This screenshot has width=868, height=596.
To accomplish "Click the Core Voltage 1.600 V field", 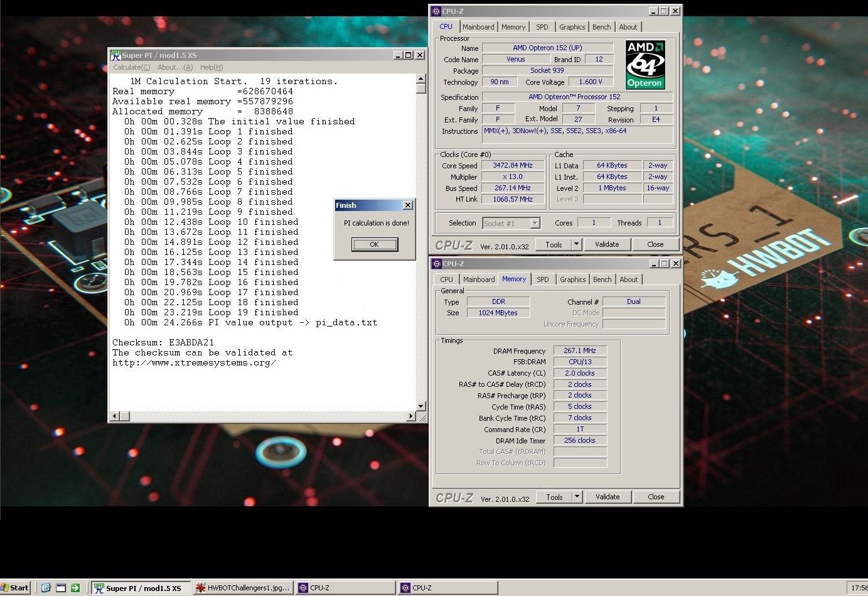I will (591, 82).
